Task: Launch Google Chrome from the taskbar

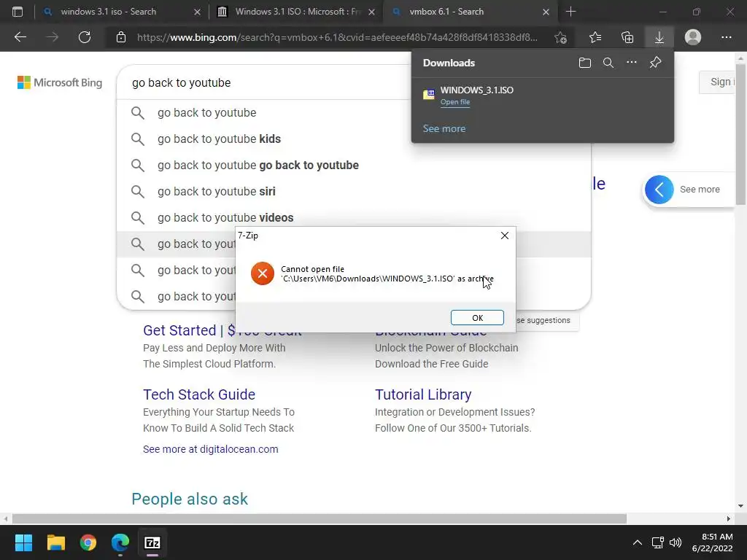Action: (88, 542)
